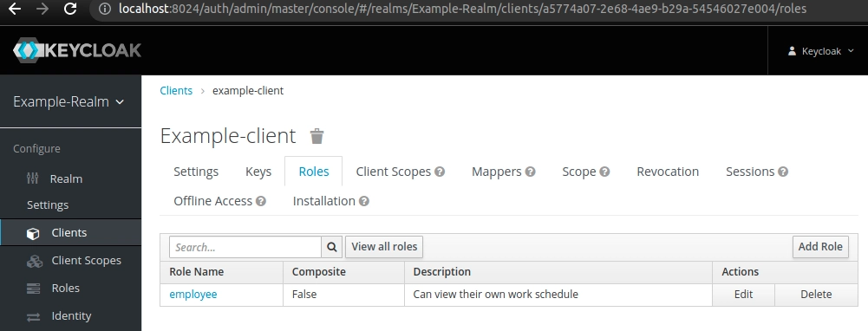
Task: Delete the employee role
Action: tap(816, 295)
